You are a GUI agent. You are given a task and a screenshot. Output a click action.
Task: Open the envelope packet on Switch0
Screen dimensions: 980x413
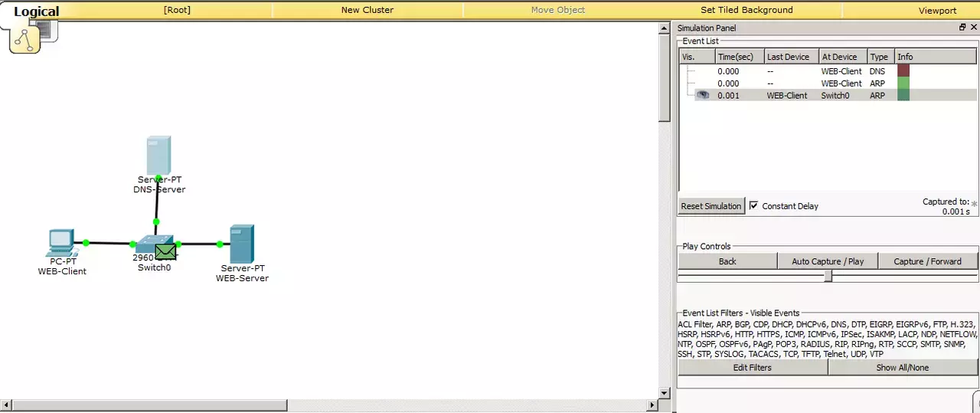tap(165, 251)
